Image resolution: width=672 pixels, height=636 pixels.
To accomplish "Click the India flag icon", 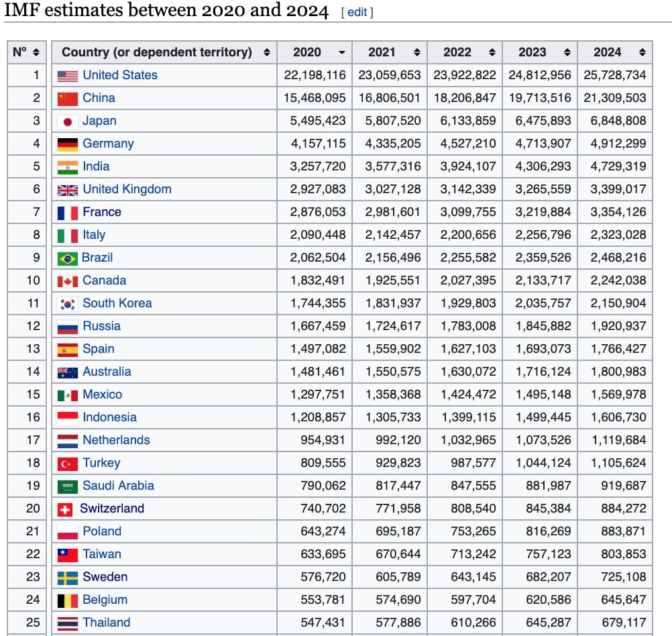I will tap(68, 166).
